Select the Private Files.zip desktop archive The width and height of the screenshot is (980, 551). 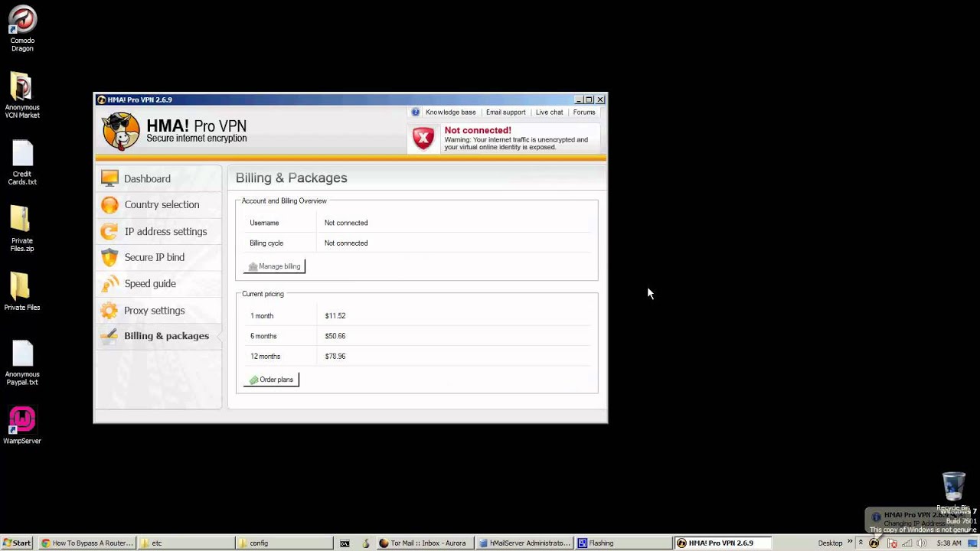pos(22,229)
